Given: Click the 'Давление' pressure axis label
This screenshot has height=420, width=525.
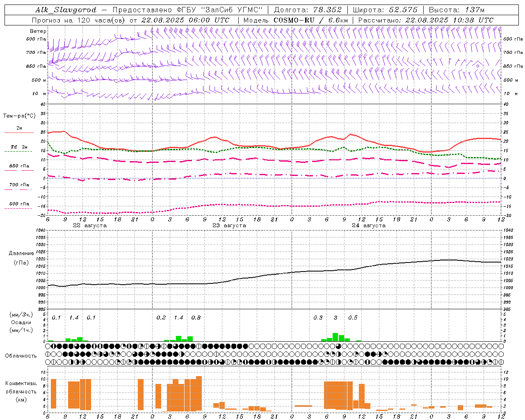Looking at the screenshot, I should (21, 253).
